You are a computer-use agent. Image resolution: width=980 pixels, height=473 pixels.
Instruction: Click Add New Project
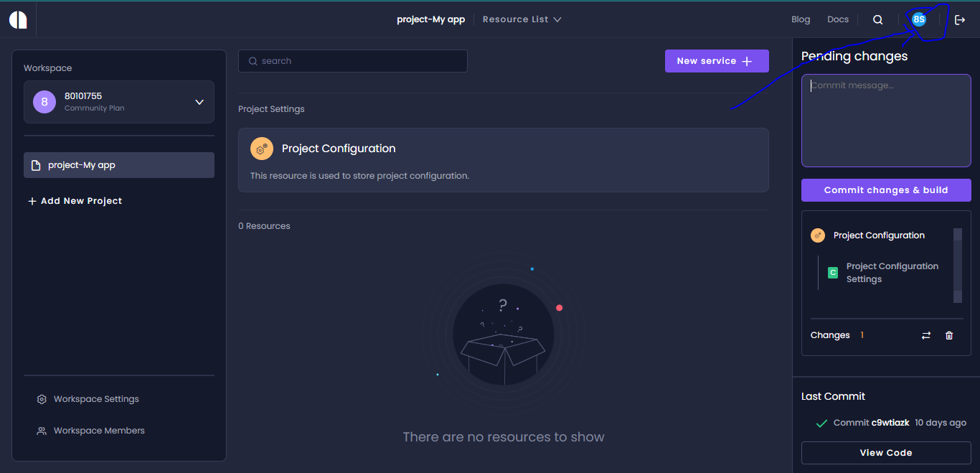pyautogui.click(x=75, y=201)
